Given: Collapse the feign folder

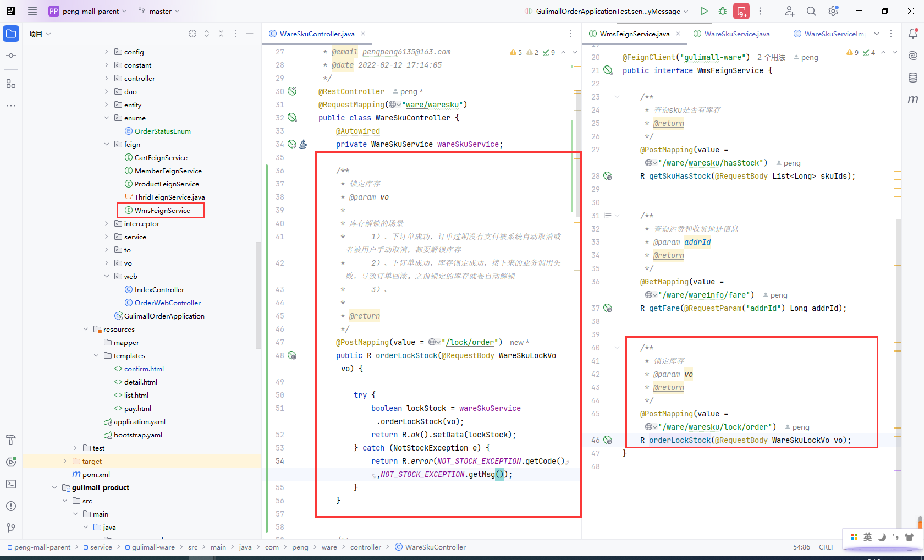Looking at the screenshot, I should click(107, 144).
